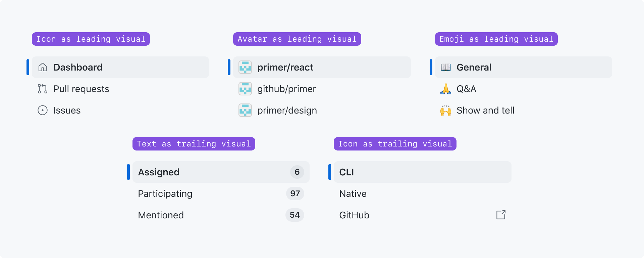
Task: Click the 'Icon as leading visual' label
Action: (x=91, y=39)
